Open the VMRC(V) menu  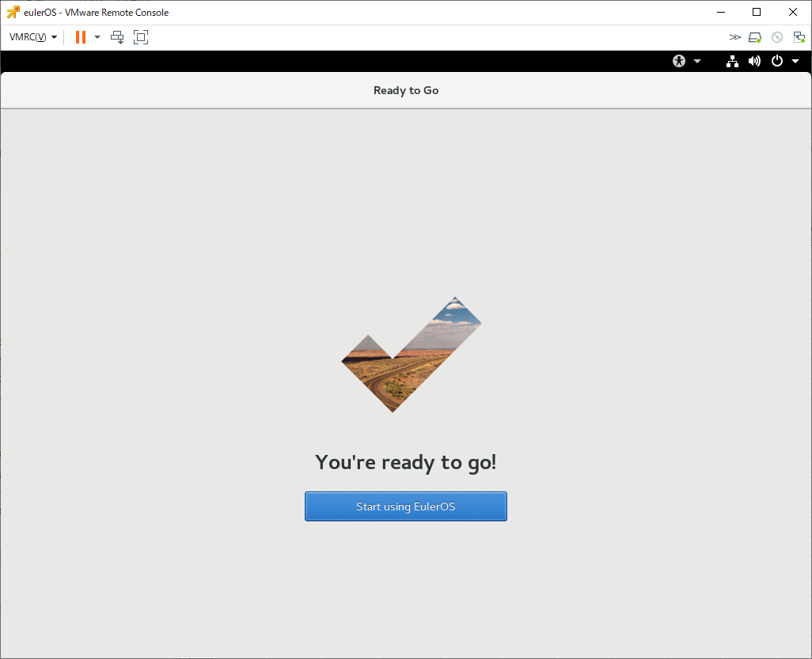click(32, 37)
